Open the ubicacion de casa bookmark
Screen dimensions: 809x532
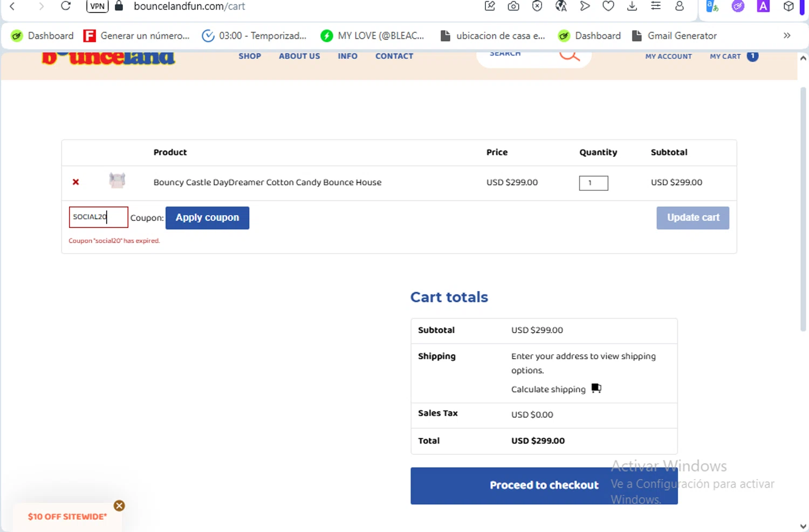tap(492, 36)
